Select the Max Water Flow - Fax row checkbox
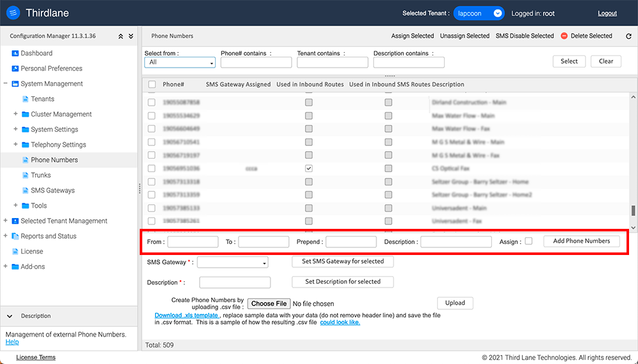Viewport: 638px width, 364px height. [x=151, y=129]
